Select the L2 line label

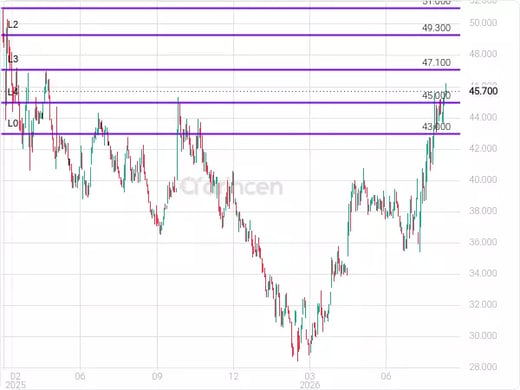click(13, 24)
